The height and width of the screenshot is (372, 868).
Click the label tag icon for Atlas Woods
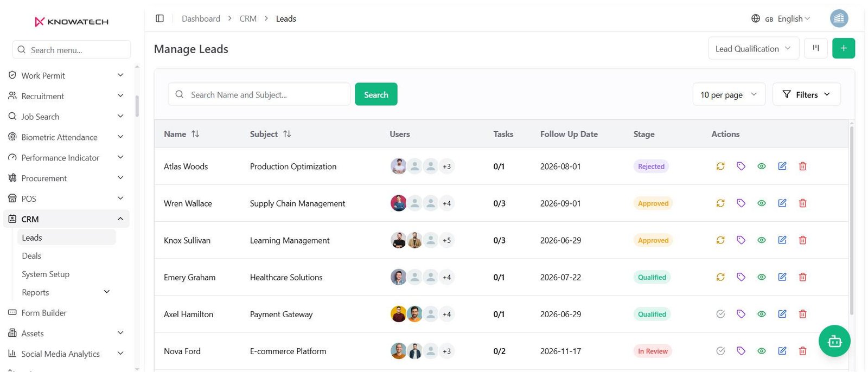click(741, 166)
